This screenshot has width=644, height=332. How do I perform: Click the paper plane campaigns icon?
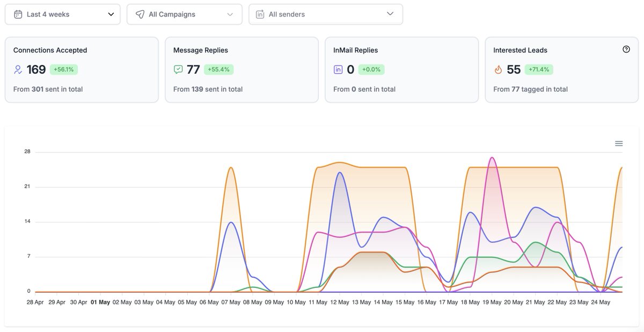pyautogui.click(x=140, y=15)
